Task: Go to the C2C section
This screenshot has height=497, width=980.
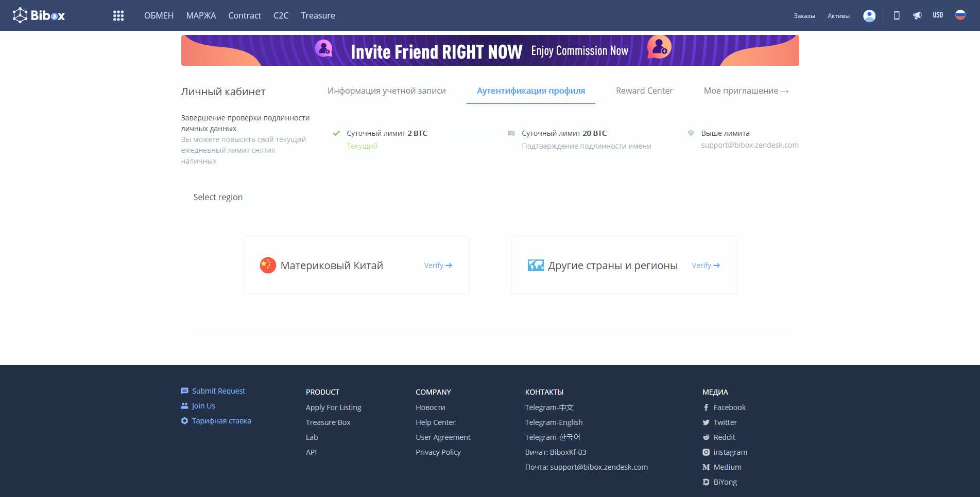Action: (x=281, y=15)
